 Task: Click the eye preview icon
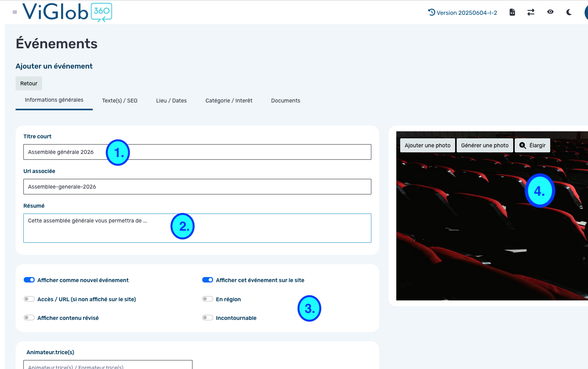[x=550, y=12]
